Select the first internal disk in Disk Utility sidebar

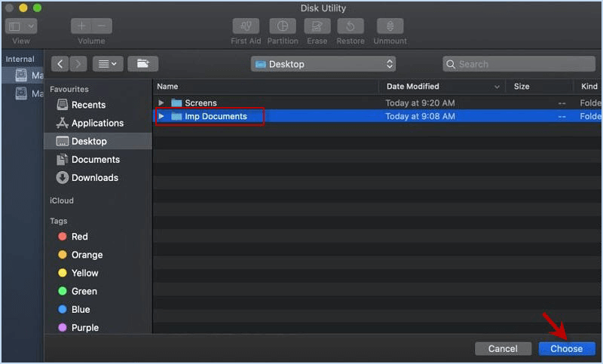coord(23,75)
